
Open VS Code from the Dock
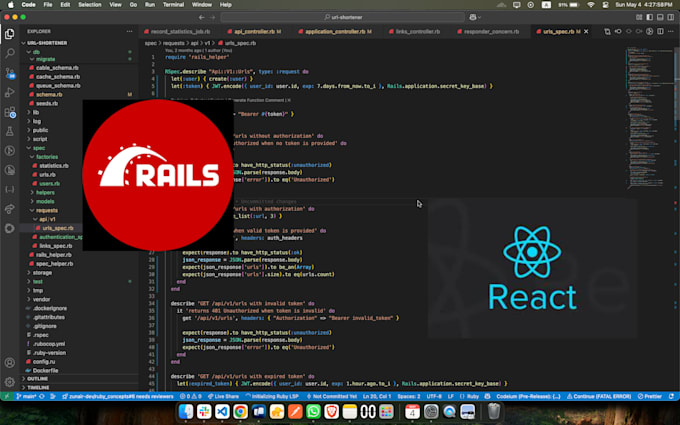pyautogui.click(x=222, y=411)
